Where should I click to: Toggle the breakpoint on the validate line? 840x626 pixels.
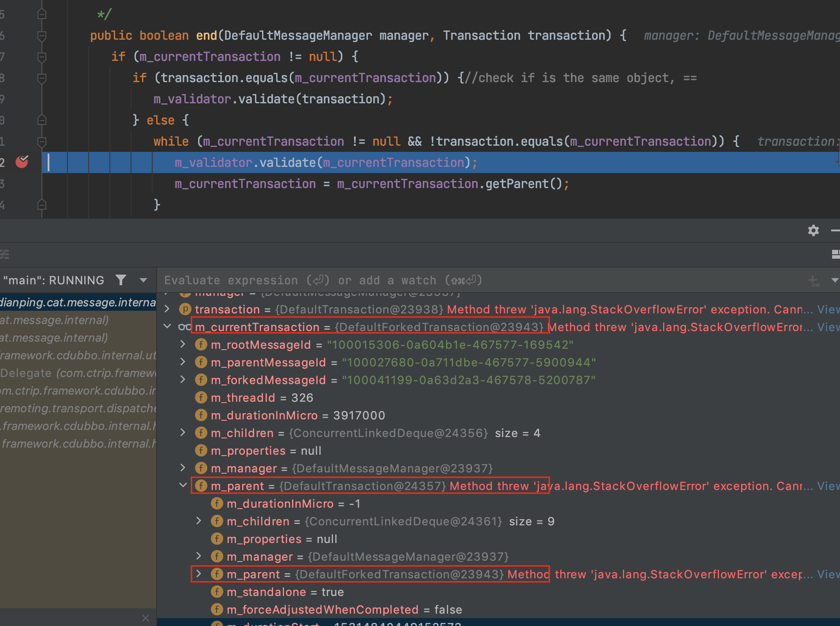[x=22, y=162]
